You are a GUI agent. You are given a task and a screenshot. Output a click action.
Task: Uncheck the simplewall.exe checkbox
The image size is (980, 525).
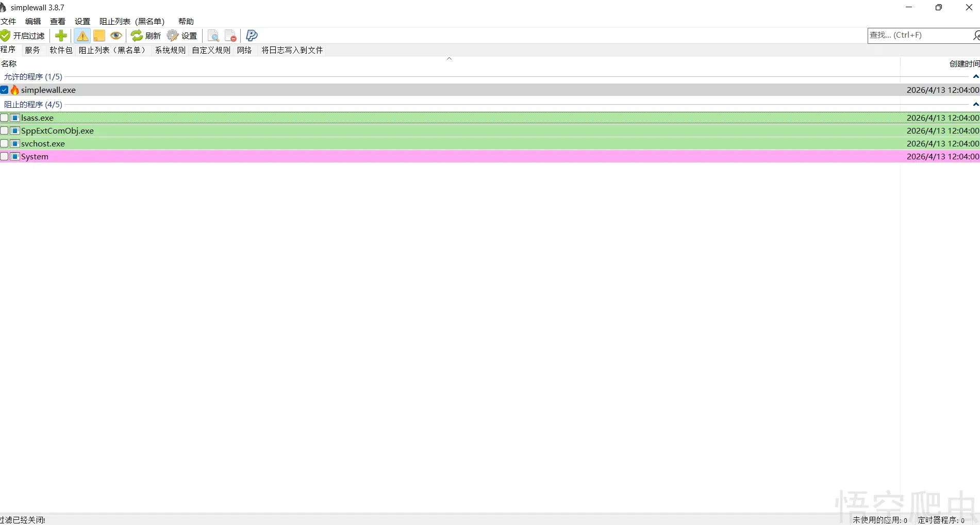pyautogui.click(x=5, y=90)
